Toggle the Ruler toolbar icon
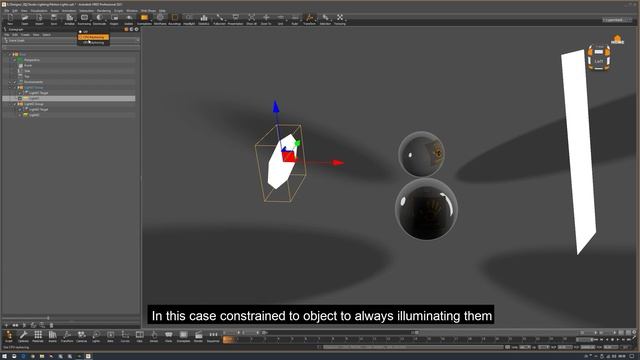 pos(295,19)
